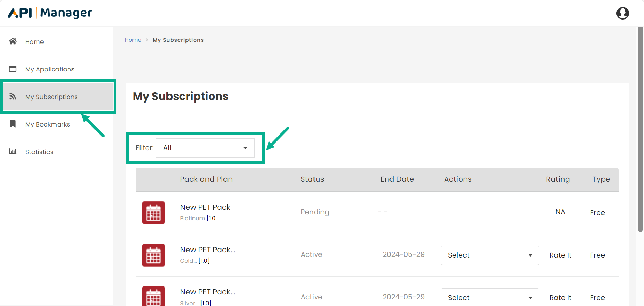The image size is (644, 306).
Task: Click the New PET Pack Gold name
Action: click(207, 250)
